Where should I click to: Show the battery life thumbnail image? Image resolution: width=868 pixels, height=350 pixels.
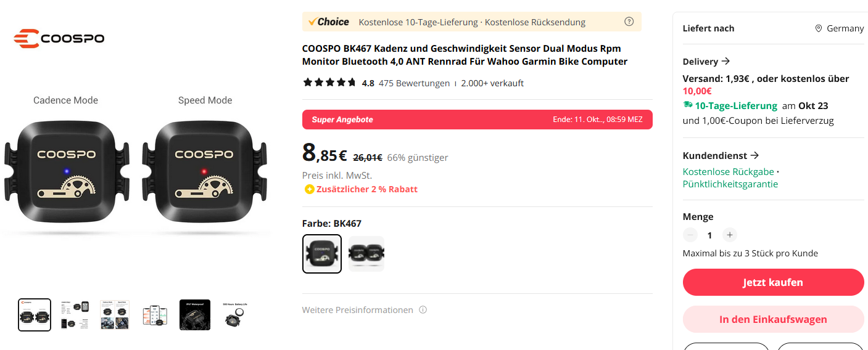tap(235, 314)
